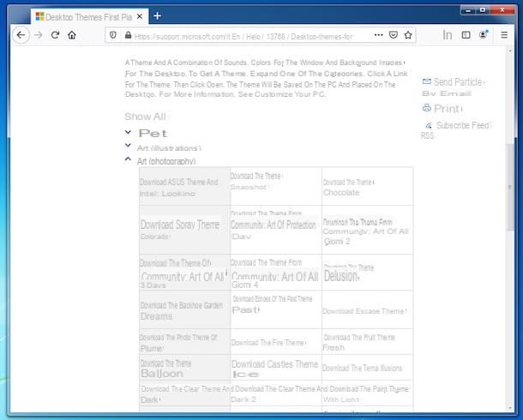
Task: Open the Firefox home page
Action: click(72, 35)
